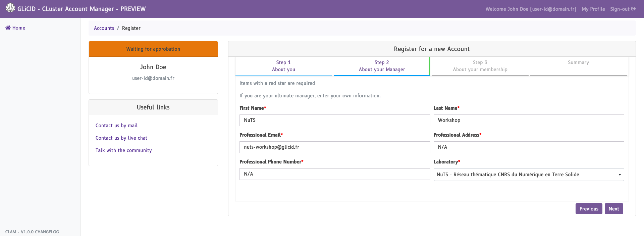Follow Talk with the community link
The image size is (644, 236).
click(x=123, y=150)
